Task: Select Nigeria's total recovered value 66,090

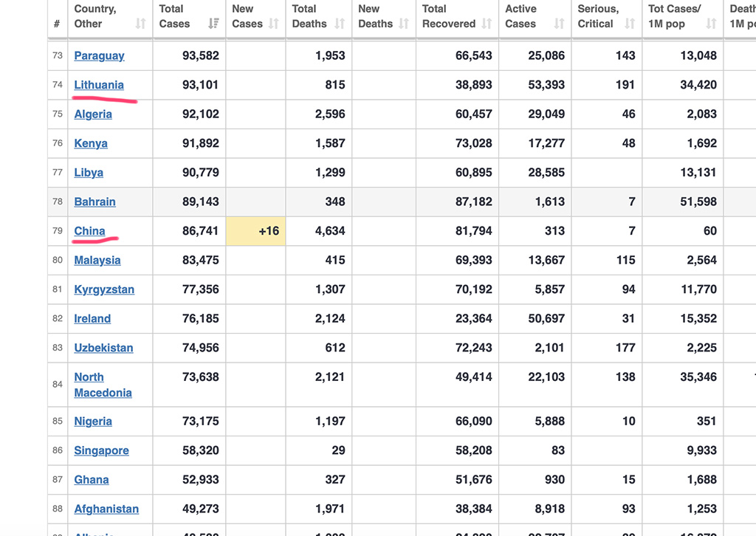Action: pos(474,422)
